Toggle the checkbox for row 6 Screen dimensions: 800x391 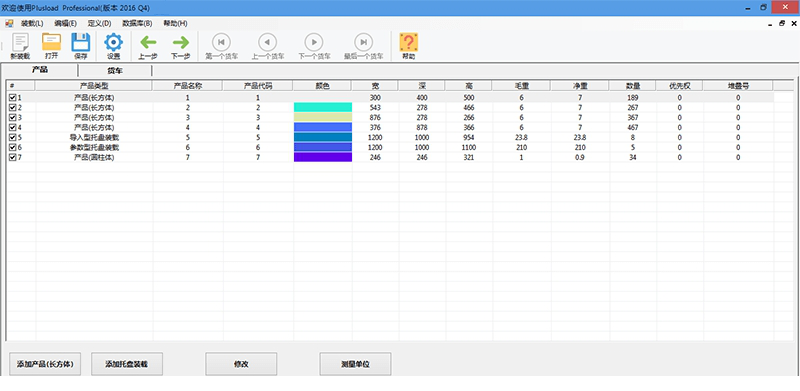[12, 148]
